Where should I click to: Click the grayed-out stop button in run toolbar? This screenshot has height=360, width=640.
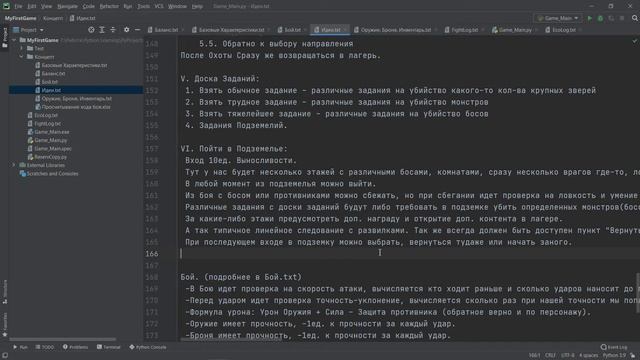click(622, 18)
